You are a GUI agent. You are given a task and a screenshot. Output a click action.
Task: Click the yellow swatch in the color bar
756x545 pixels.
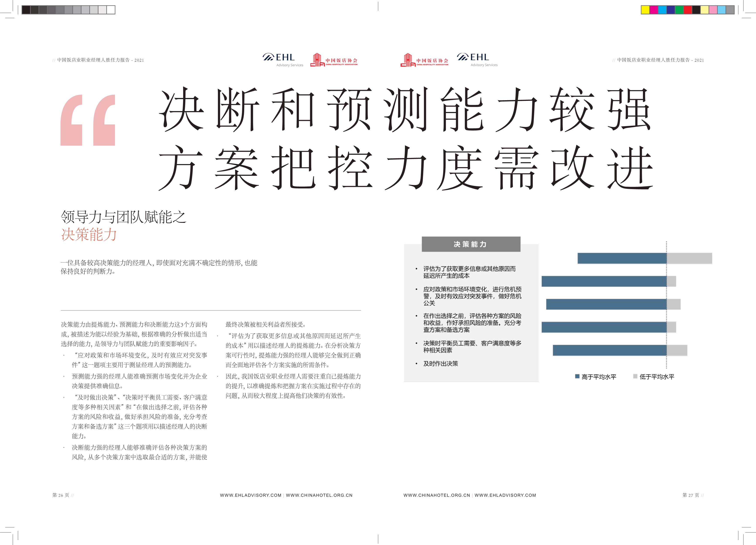point(645,10)
